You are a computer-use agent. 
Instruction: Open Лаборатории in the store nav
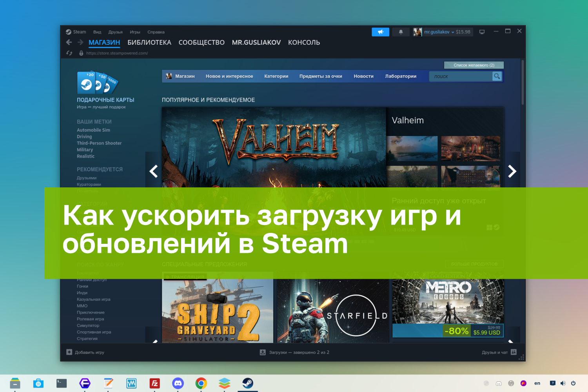(401, 76)
